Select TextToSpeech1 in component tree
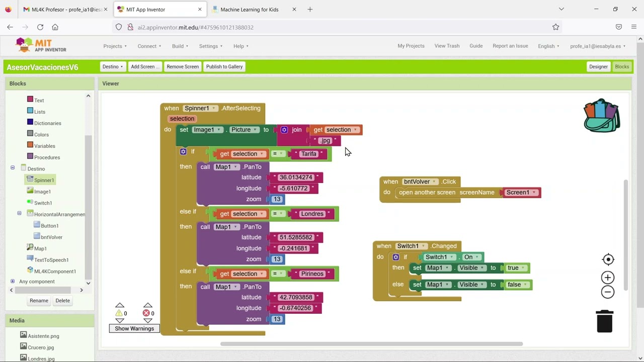The image size is (644, 362). pos(47,259)
